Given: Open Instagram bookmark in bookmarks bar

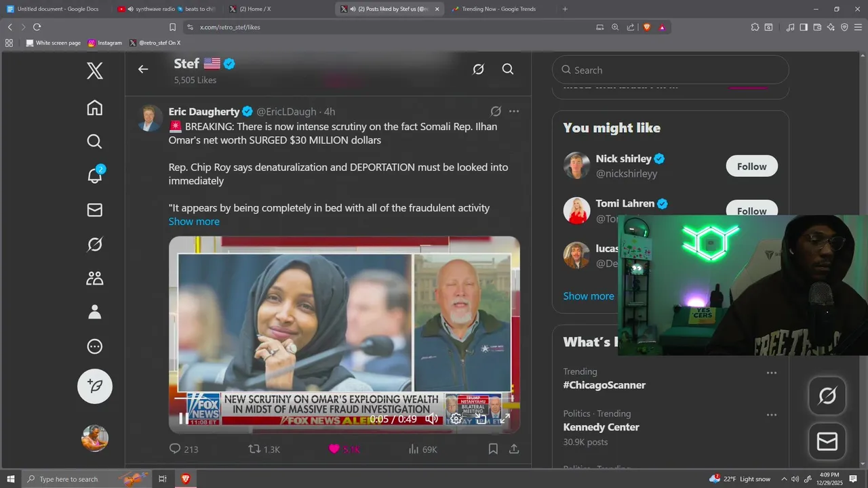Looking at the screenshot, I should (x=105, y=43).
